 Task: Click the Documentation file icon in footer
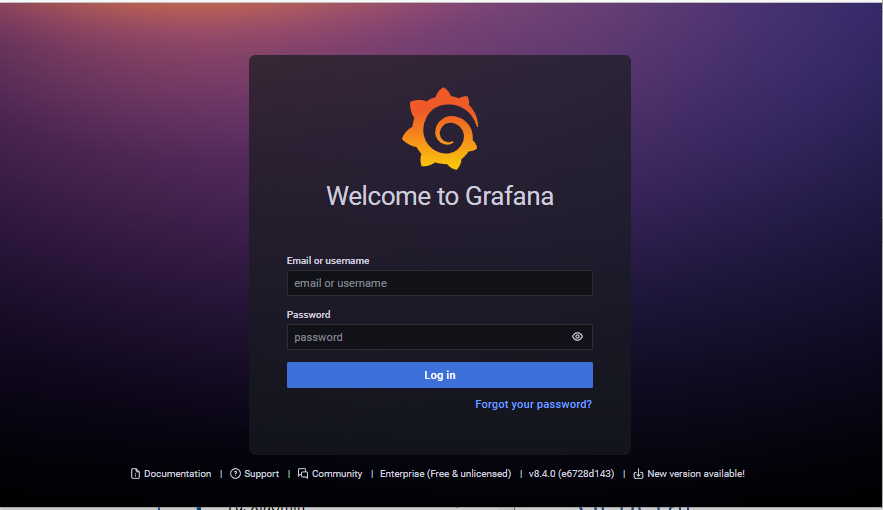[x=135, y=474]
